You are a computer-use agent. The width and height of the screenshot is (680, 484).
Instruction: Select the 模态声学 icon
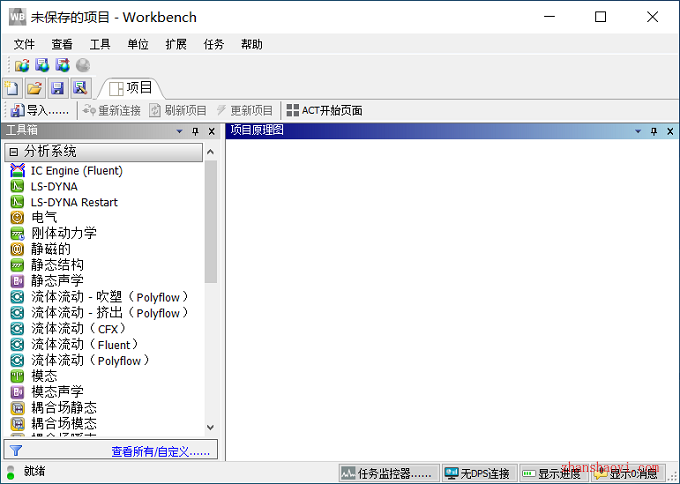point(17,392)
